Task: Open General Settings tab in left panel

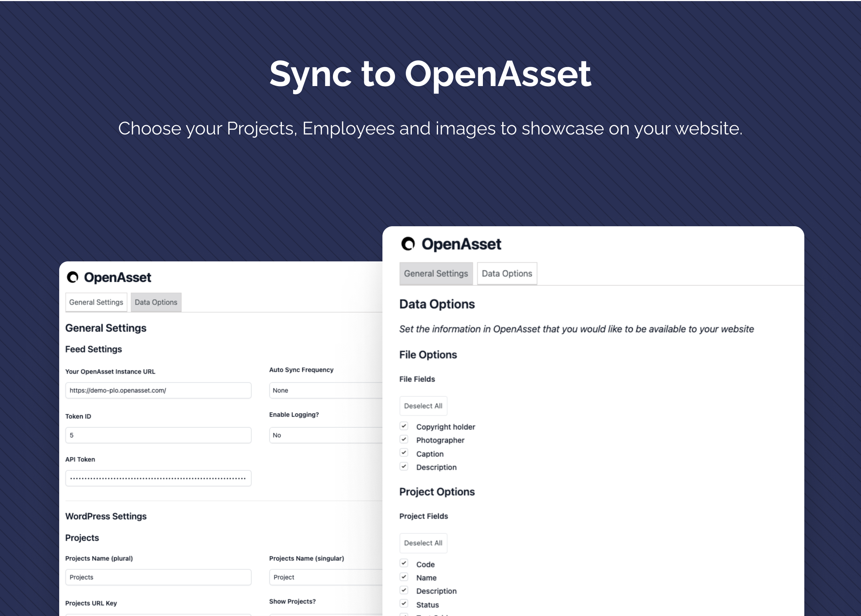Action: 96,302
